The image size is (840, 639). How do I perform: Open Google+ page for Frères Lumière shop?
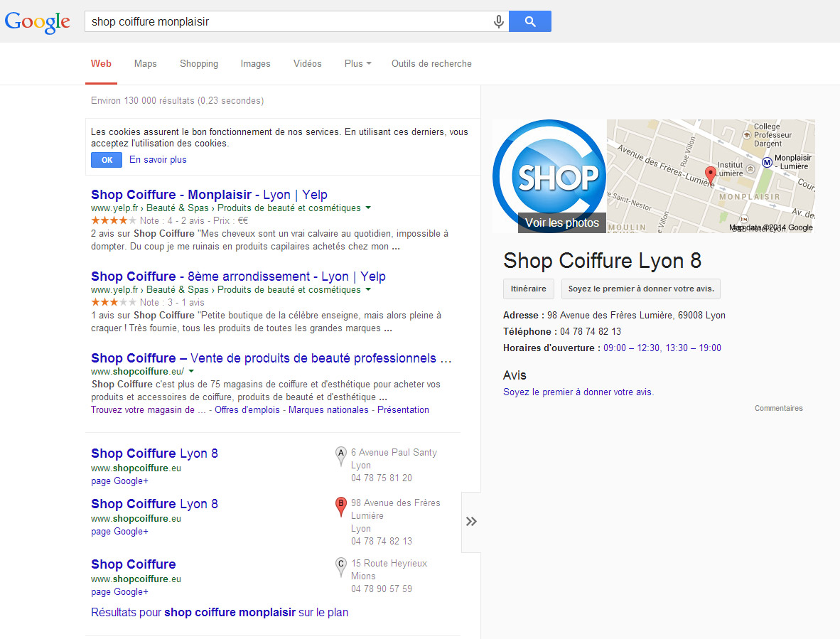click(119, 532)
